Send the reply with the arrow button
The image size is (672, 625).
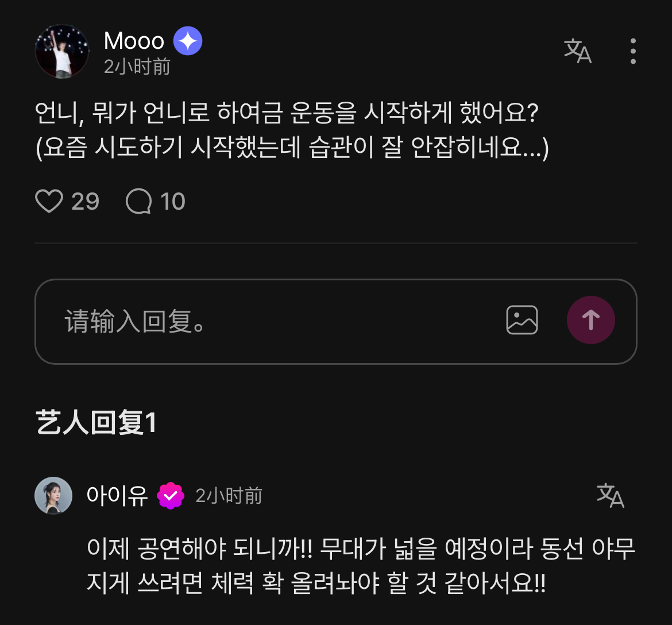pos(591,320)
